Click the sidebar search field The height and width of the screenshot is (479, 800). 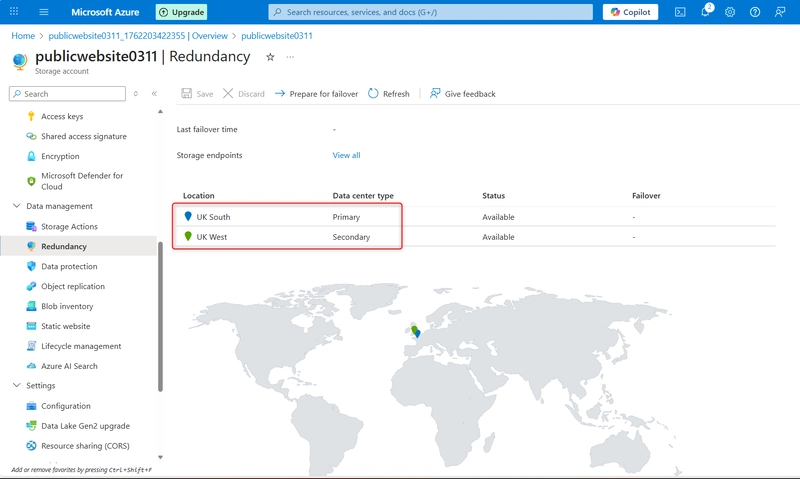point(72,94)
